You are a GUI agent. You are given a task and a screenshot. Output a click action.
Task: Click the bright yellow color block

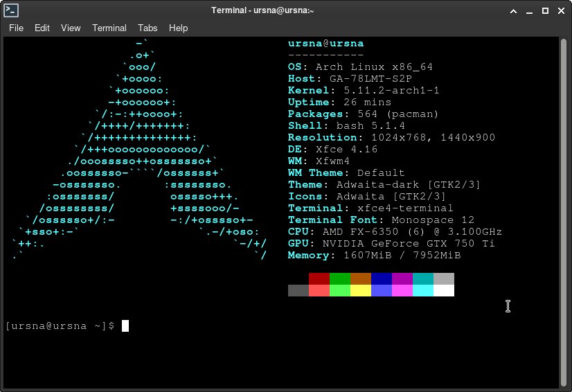pos(360,290)
